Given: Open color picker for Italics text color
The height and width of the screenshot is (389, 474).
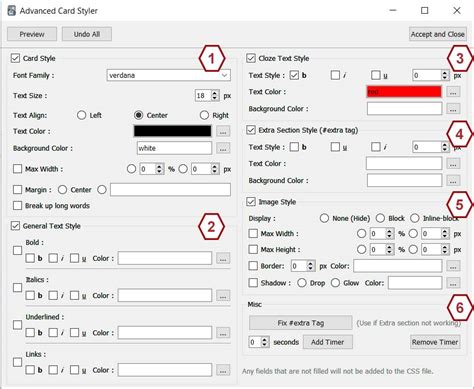Looking at the screenshot, I should pyautogui.click(x=223, y=296).
